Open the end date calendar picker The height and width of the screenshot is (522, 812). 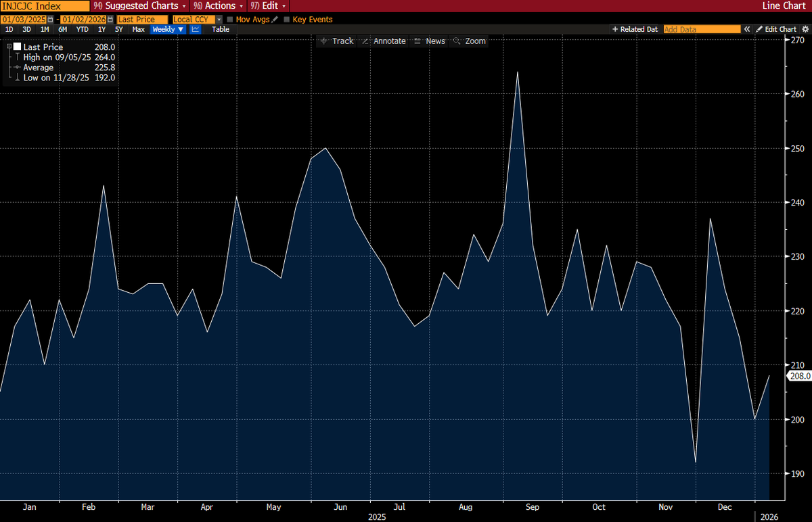click(x=110, y=20)
